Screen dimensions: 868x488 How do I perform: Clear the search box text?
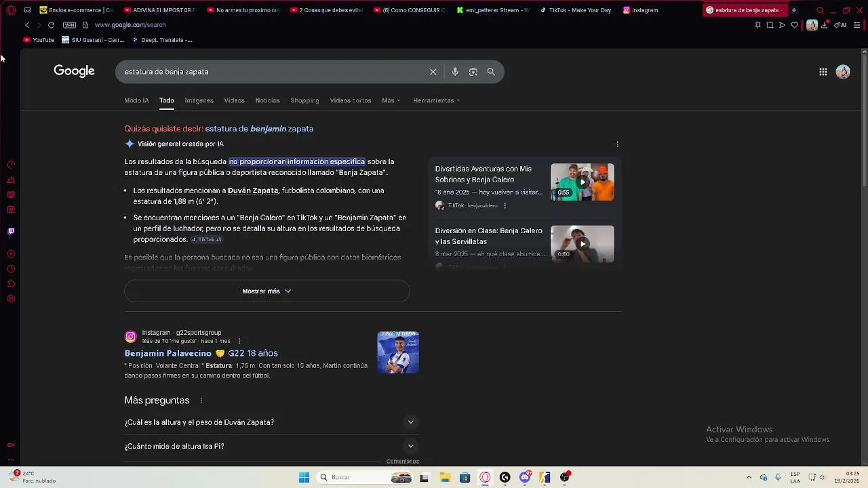tap(433, 72)
